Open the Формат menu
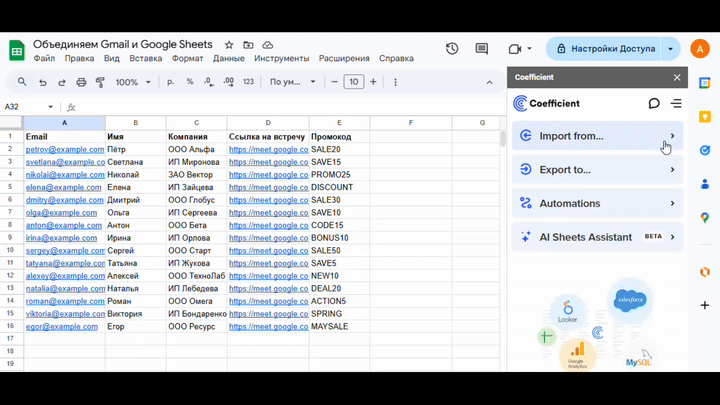The image size is (720, 405). [x=187, y=58]
